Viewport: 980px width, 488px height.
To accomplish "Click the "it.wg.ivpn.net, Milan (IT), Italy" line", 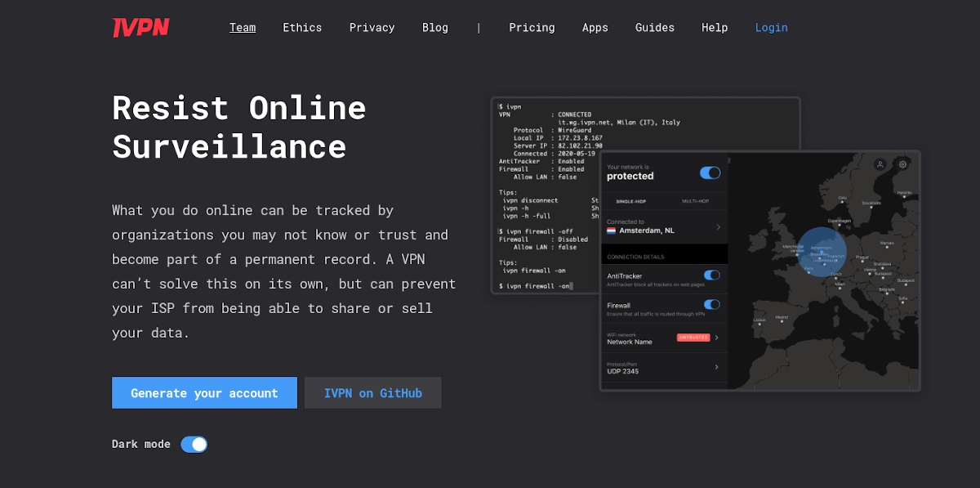I will pyautogui.click(x=618, y=123).
